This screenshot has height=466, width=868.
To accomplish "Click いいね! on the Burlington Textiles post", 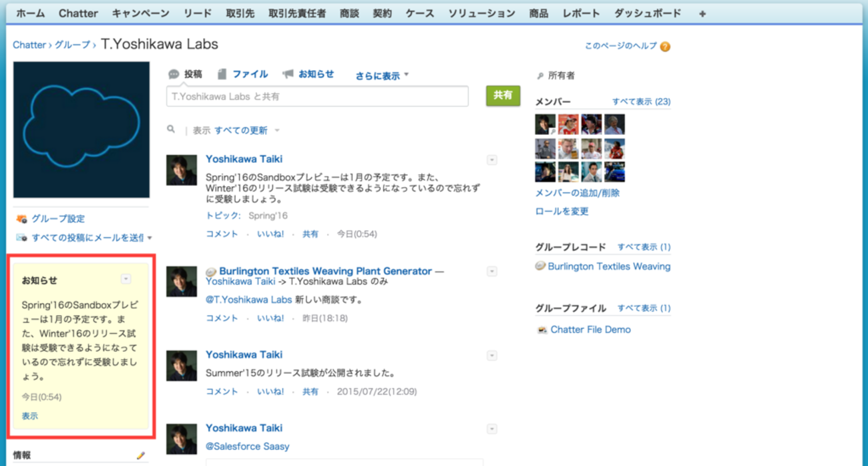I will pos(270,318).
